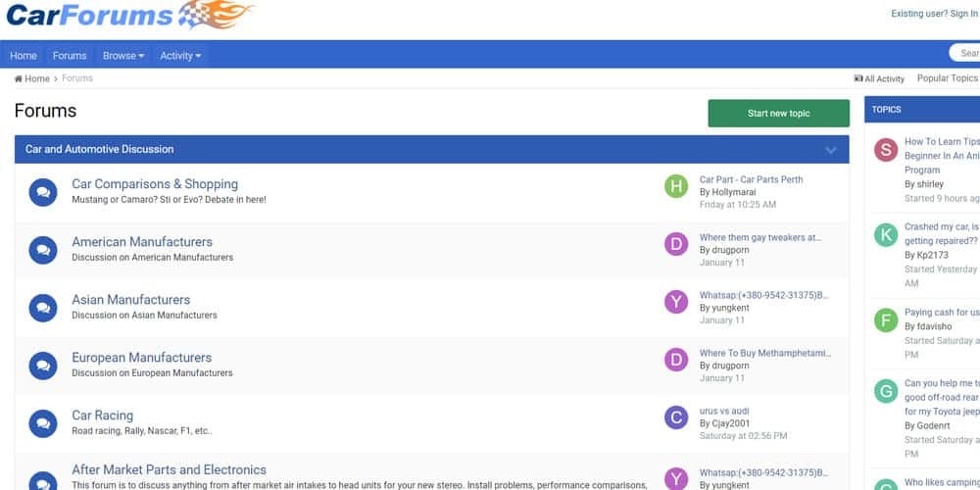Open Cjay2001's purple C avatar
The image size is (980, 490).
pyautogui.click(x=676, y=417)
